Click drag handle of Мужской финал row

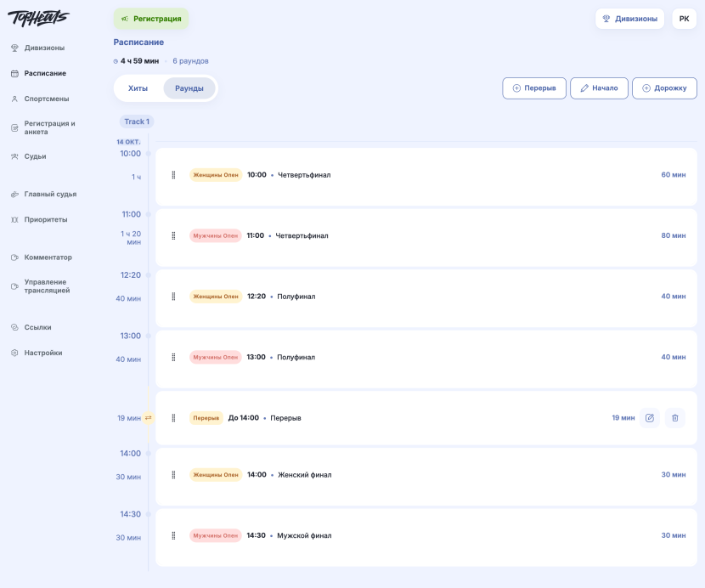coord(173,535)
